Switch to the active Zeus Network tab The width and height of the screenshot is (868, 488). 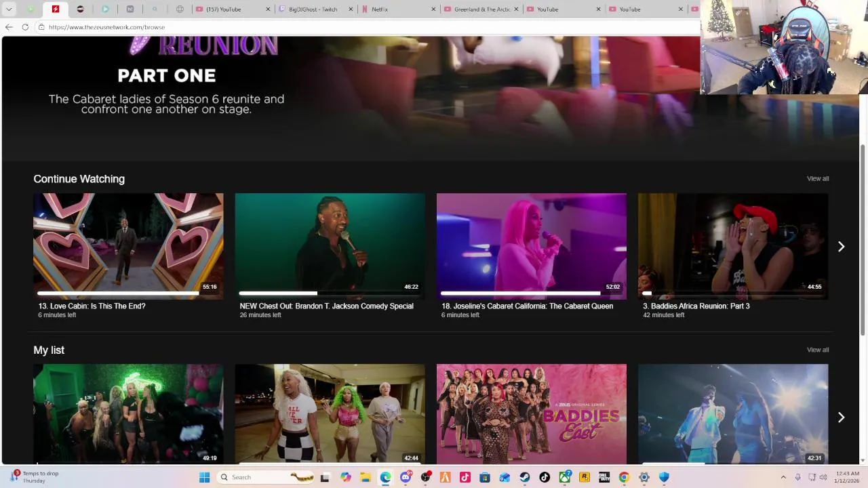(56, 9)
